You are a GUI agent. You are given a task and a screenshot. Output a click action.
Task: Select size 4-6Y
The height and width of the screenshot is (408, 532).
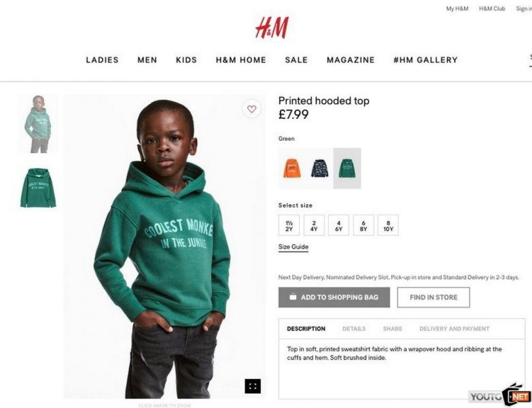point(338,225)
